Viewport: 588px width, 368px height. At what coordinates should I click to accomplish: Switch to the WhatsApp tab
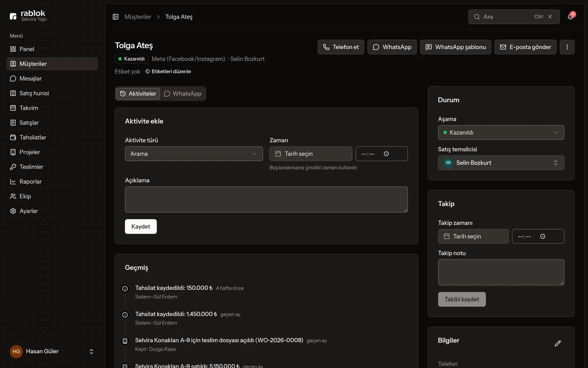[183, 94]
